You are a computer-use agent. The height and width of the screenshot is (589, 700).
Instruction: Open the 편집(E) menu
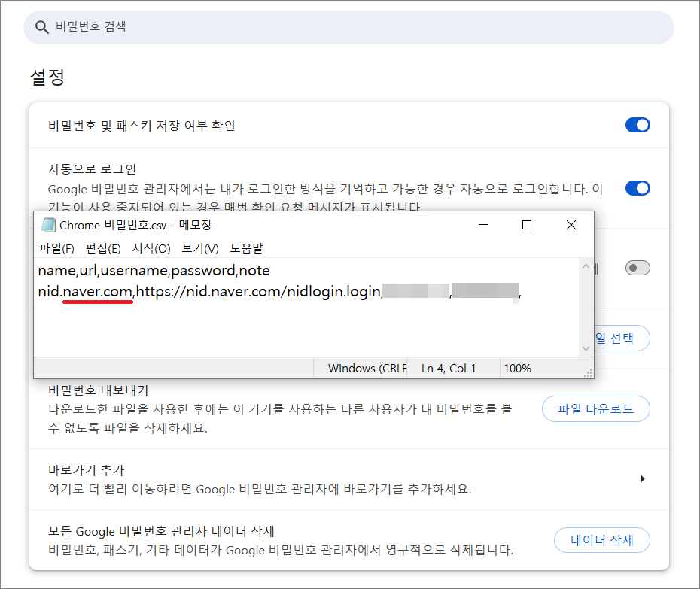[x=102, y=249]
